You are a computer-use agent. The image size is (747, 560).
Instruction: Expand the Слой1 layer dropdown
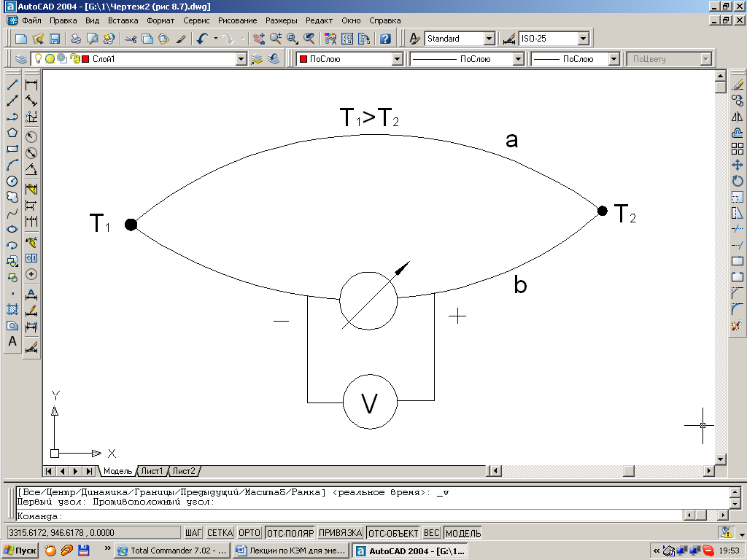(241, 59)
